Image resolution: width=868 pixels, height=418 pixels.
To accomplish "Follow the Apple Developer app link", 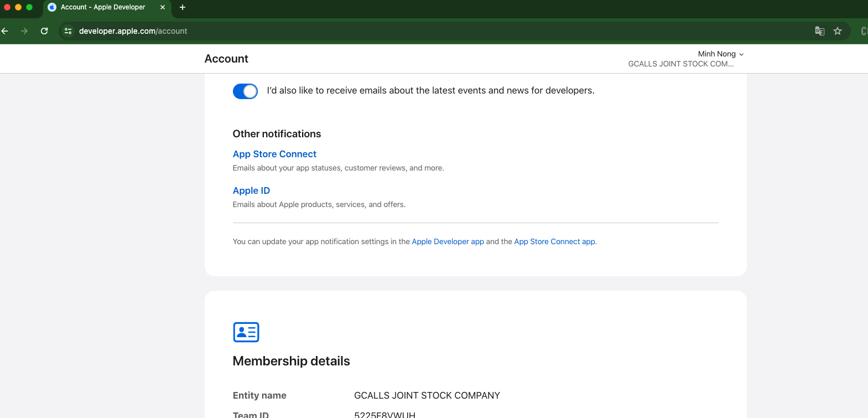I will click(x=448, y=241).
